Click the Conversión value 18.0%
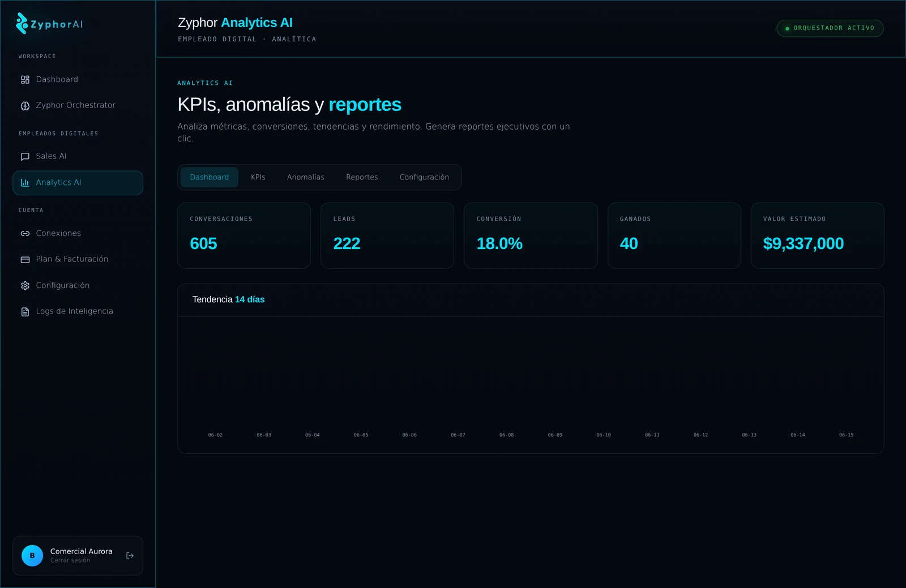 tap(499, 243)
